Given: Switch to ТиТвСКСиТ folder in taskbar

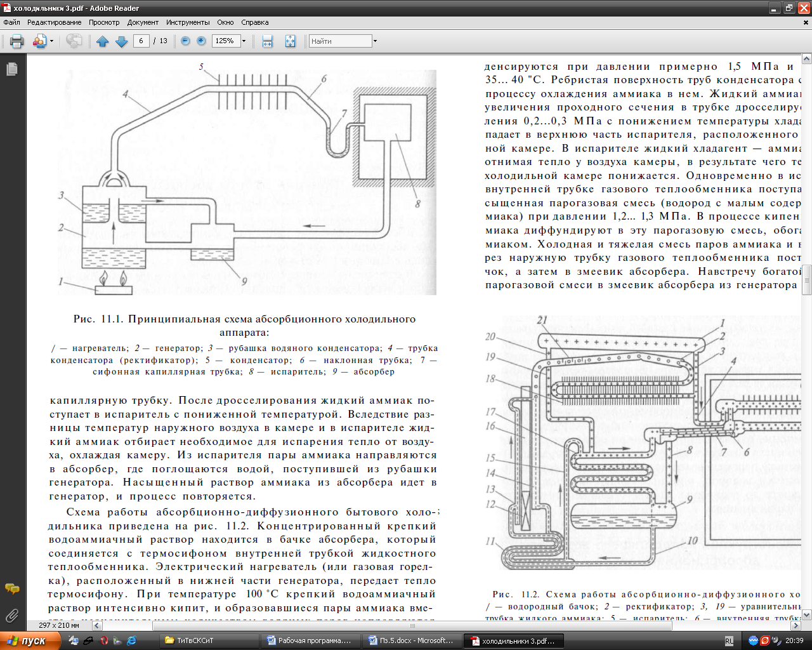Looking at the screenshot, I should [x=210, y=640].
